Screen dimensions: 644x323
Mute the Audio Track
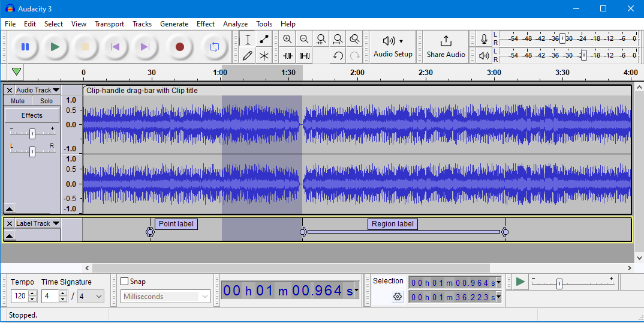(18, 101)
